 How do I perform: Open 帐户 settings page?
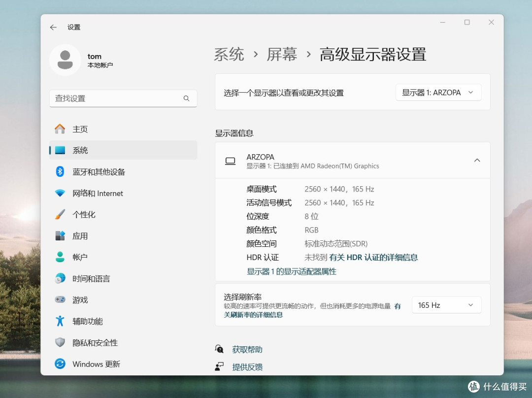123,257
